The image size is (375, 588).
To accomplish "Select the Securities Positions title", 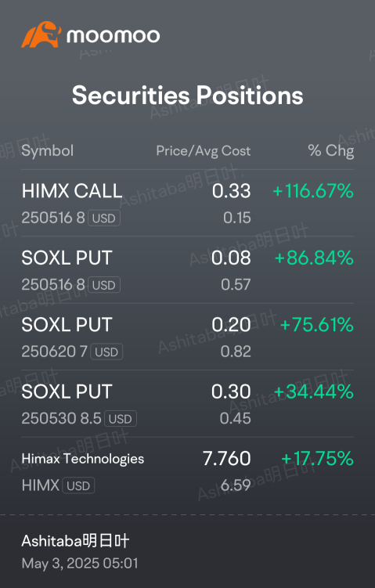I will (x=188, y=96).
